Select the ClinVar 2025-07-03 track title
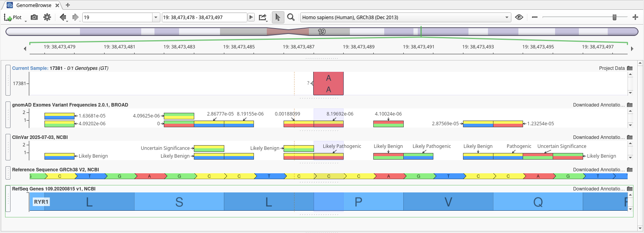 click(x=40, y=137)
